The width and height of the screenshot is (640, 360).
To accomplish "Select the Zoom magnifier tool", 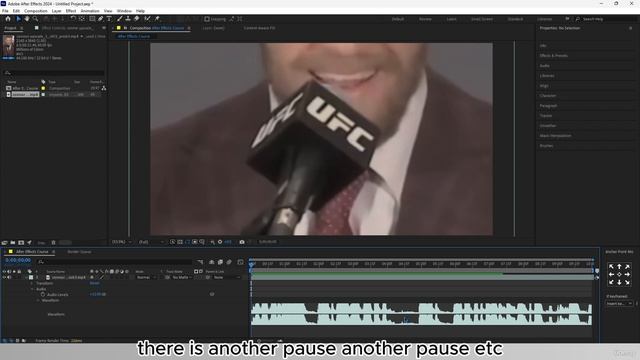I will tap(36, 19).
